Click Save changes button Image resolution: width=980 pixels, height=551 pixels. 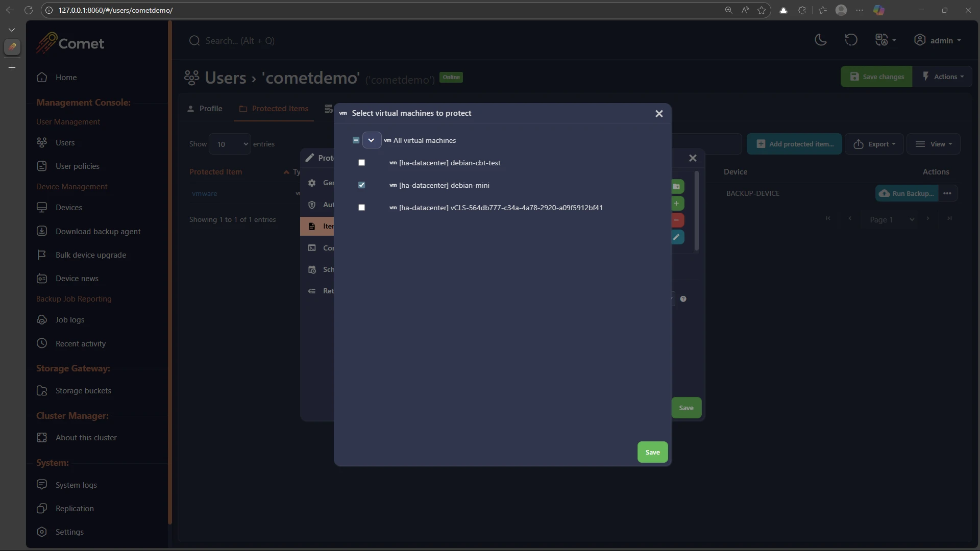coord(876,77)
